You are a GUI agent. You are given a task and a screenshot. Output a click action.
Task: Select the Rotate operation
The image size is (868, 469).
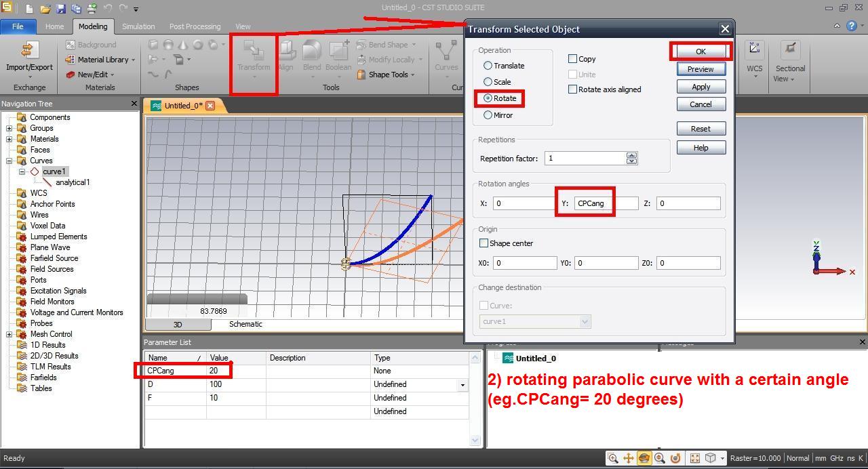pyautogui.click(x=488, y=98)
